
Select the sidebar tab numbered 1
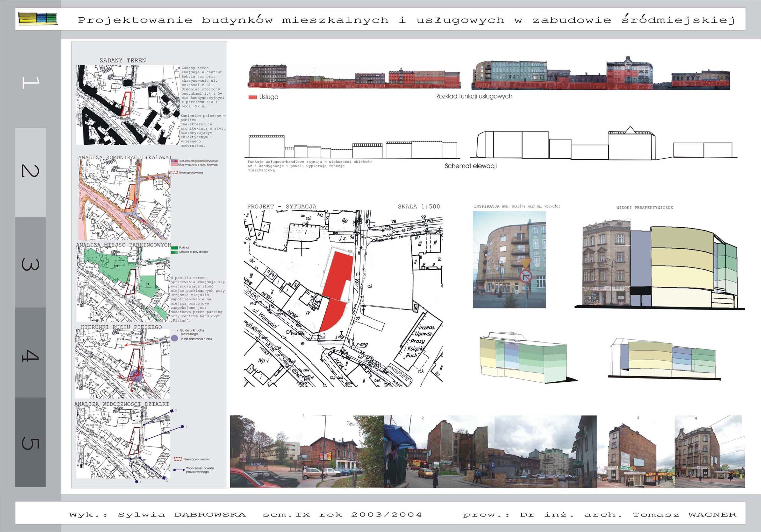pos(30,83)
